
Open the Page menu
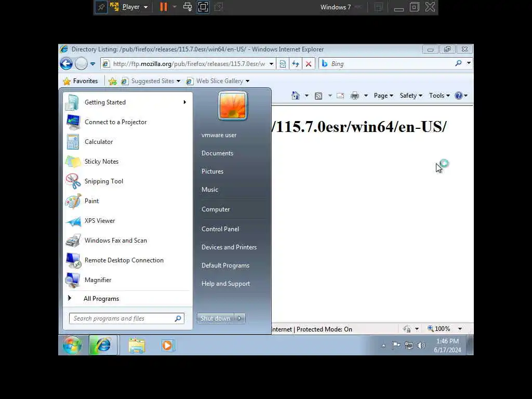383,96
